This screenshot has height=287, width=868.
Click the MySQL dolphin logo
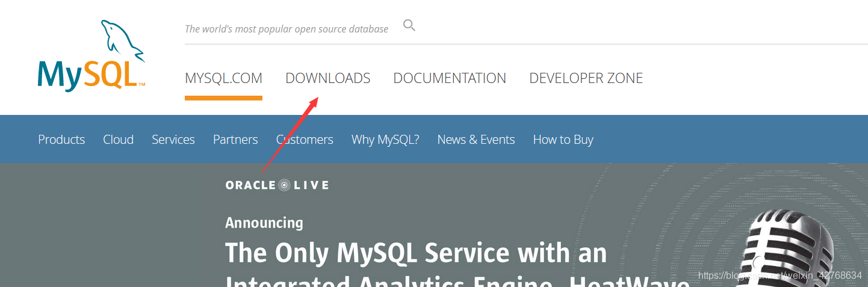[91, 55]
